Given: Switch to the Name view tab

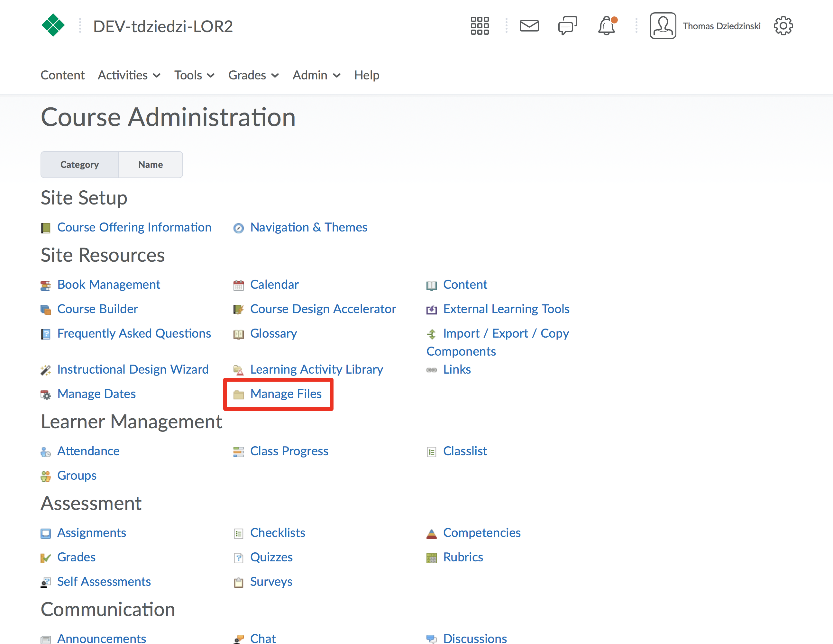Looking at the screenshot, I should [x=151, y=164].
